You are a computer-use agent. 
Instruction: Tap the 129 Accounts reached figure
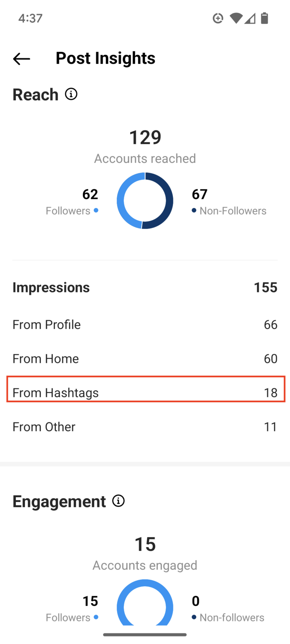(x=145, y=137)
